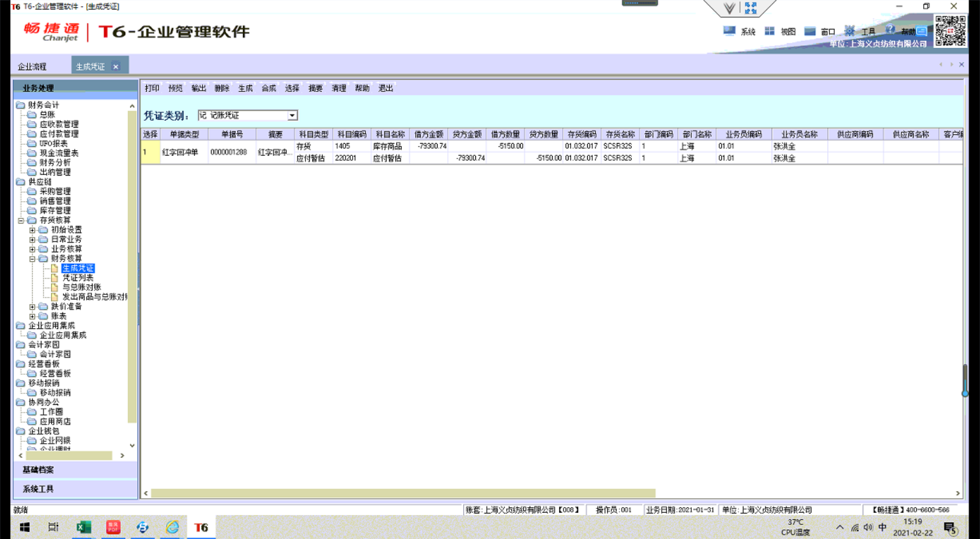Switch to the 企业流程 tab
Image resolution: width=980 pixels, height=539 pixels.
click(32, 66)
